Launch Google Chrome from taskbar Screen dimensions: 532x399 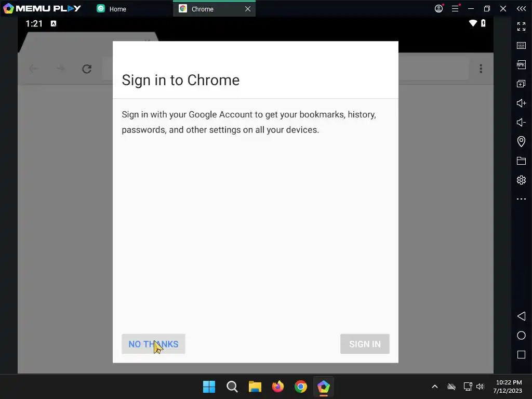click(x=301, y=387)
